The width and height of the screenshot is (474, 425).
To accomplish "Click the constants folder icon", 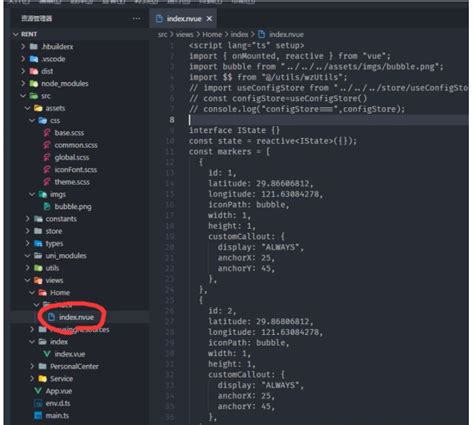I will coord(38,219).
